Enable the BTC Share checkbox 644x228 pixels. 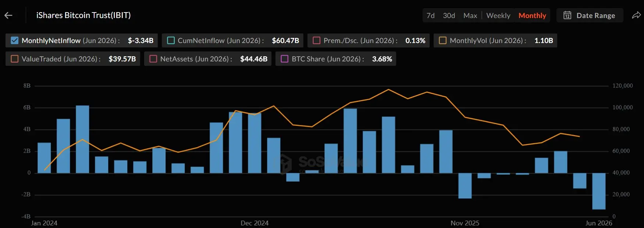tap(285, 59)
